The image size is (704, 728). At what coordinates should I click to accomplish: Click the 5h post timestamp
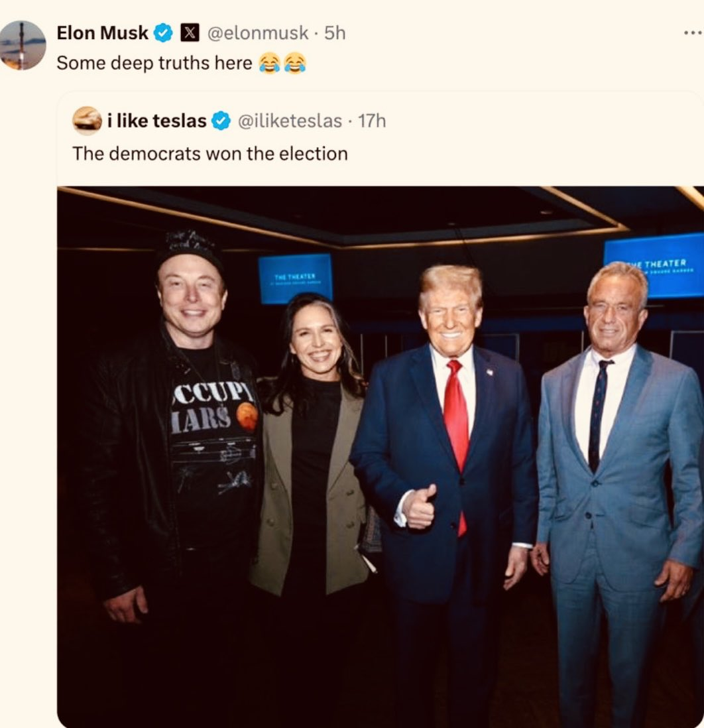click(x=335, y=32)
